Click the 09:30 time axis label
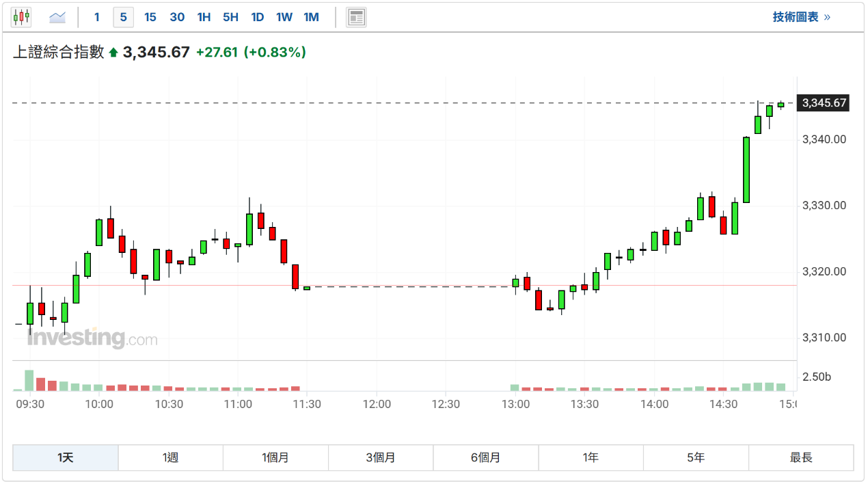This screenshot has width=868, height=486. pos(30,405)
